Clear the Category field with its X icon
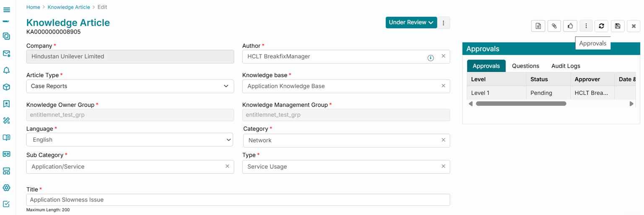Image resolution: width=644 pixels, height=215 pixels. click(443, 140)
